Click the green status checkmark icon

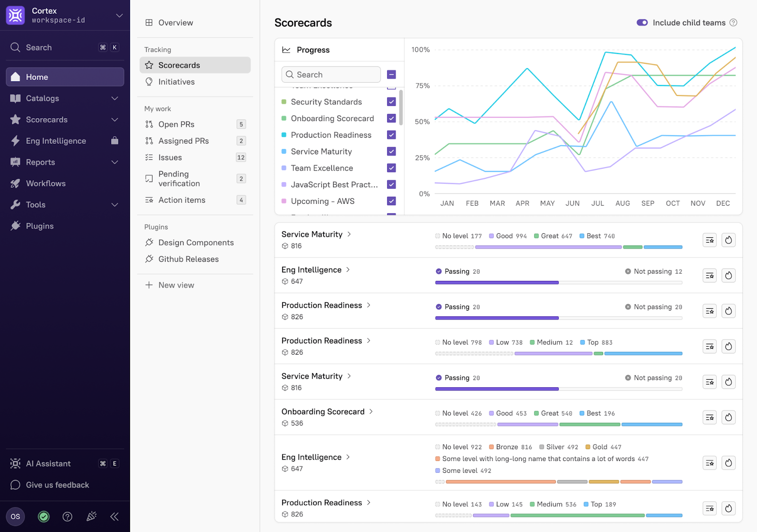point(44,516)
